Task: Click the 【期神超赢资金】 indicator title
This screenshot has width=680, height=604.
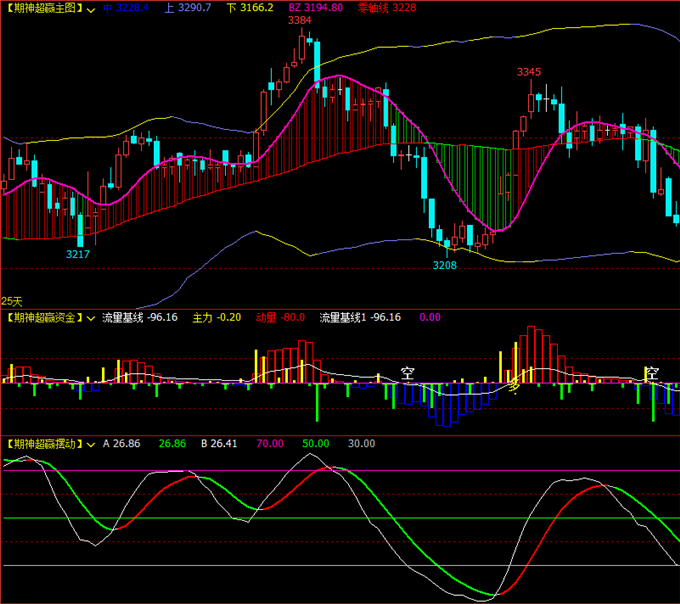Action: click(x=45, y=317)
